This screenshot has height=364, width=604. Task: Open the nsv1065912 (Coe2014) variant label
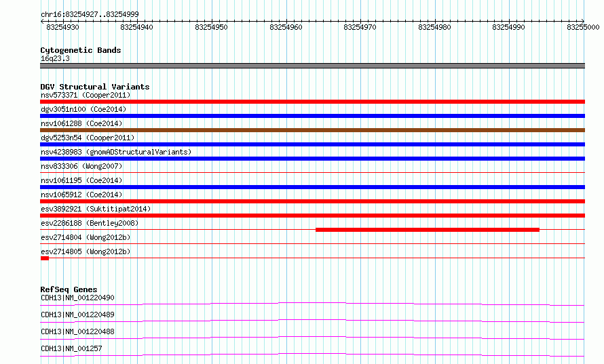tap(81, 195)
